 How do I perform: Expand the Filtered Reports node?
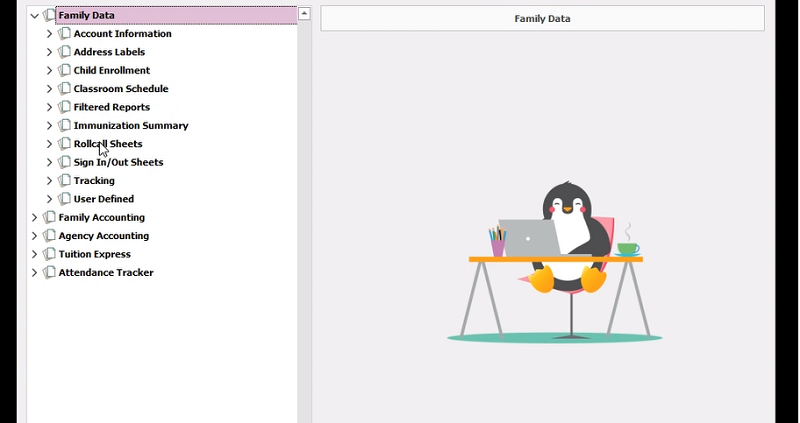49,107
